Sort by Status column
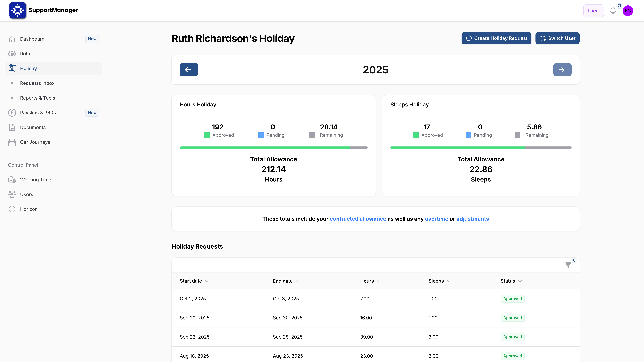The width and height of the screenshot is (644, 362). (x=511, y=281)
